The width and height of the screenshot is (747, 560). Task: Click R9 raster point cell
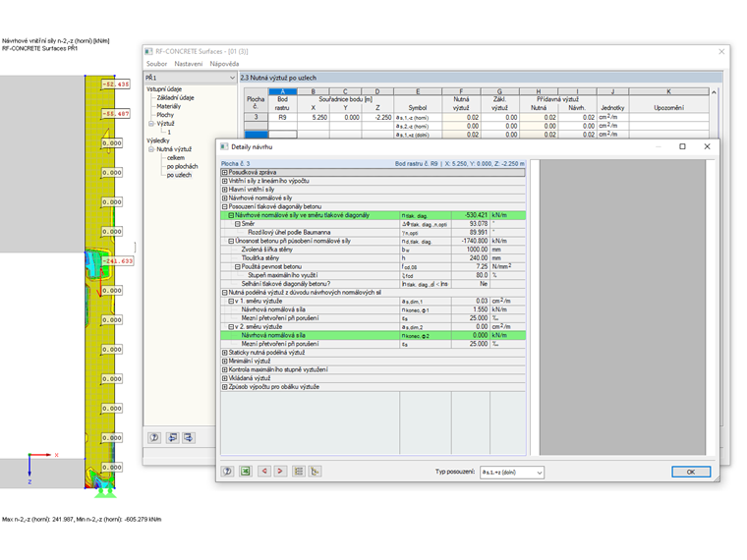282,117
